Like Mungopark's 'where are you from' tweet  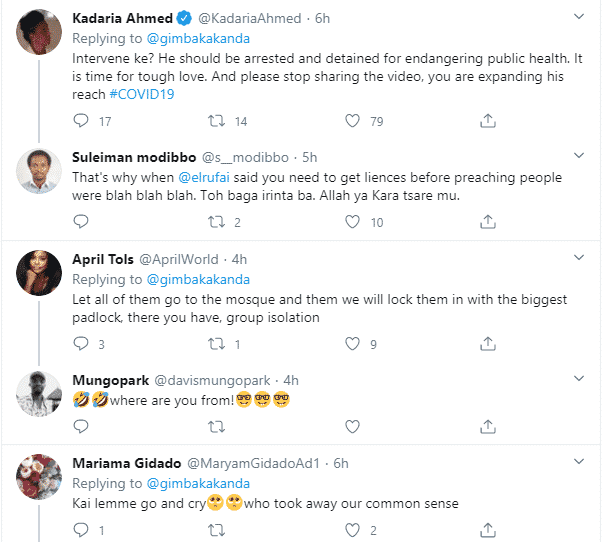point(352,427)
